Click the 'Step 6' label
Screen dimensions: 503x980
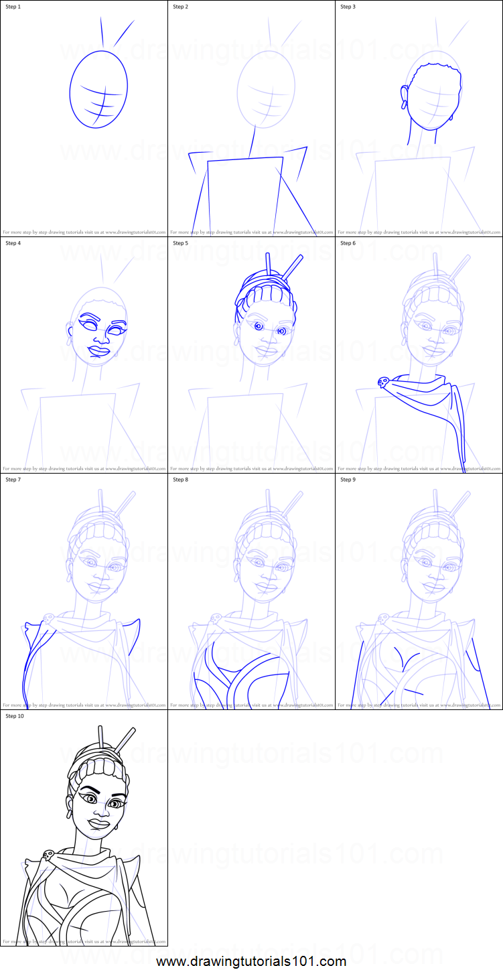348,243
